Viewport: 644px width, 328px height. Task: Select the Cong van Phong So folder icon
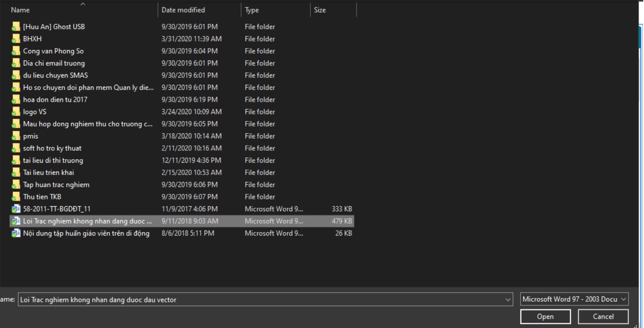(x=16, y=51)
